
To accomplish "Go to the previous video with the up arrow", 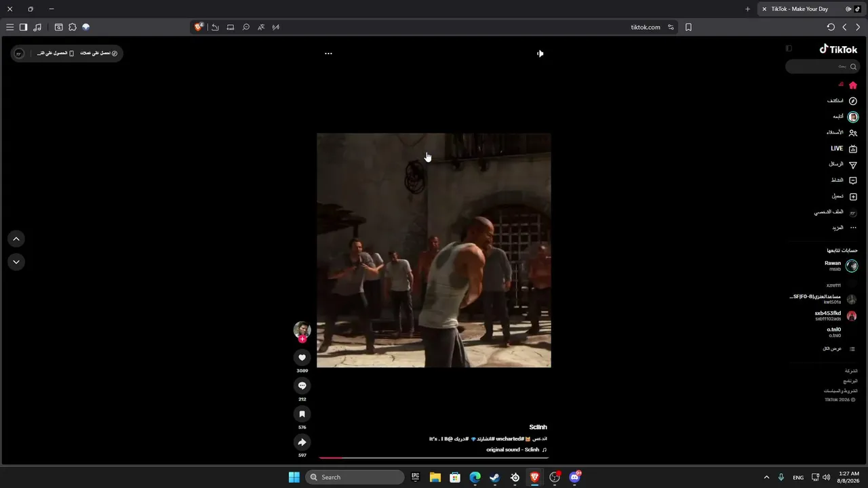I will tap(16, 239).
